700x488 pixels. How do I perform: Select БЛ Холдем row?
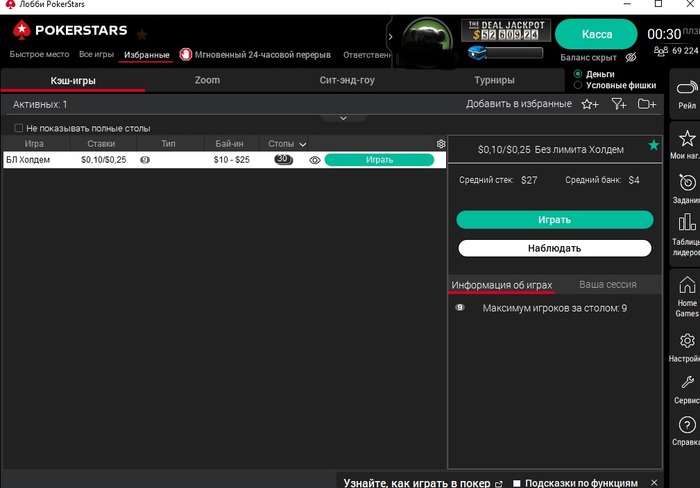pyautogui.click(x=224, y=160)
